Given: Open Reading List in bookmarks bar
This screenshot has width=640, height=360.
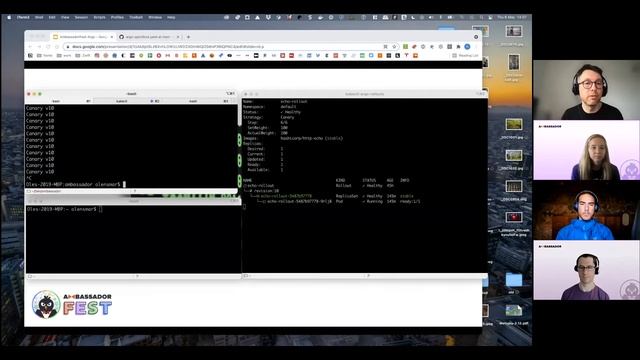Looking at the screenshot, I should click(x=465, y=56).
